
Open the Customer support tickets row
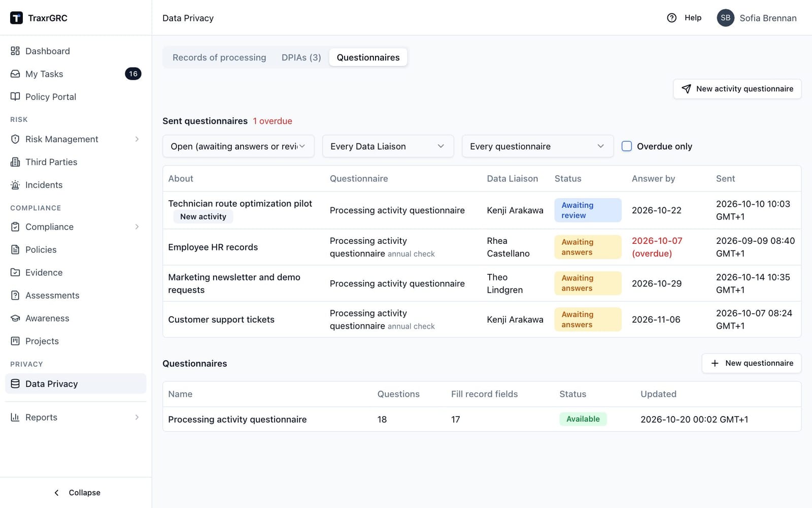point(482,320)
